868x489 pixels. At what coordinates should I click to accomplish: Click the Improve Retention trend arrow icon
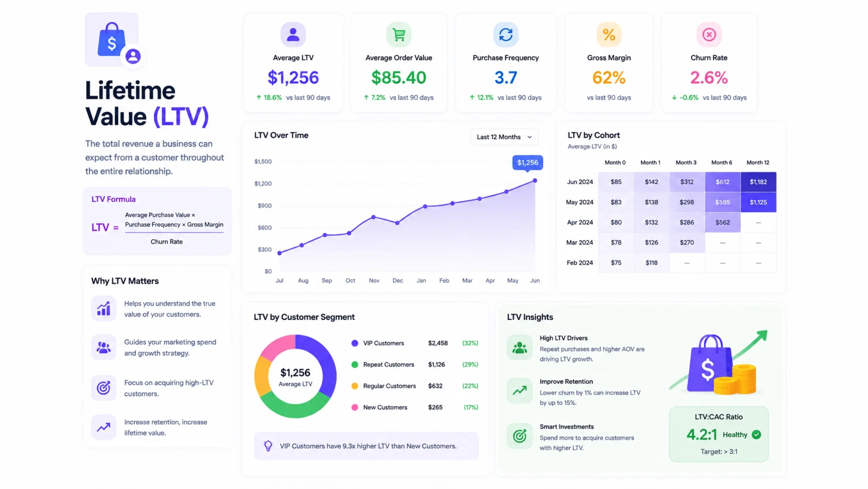point(519,391)
